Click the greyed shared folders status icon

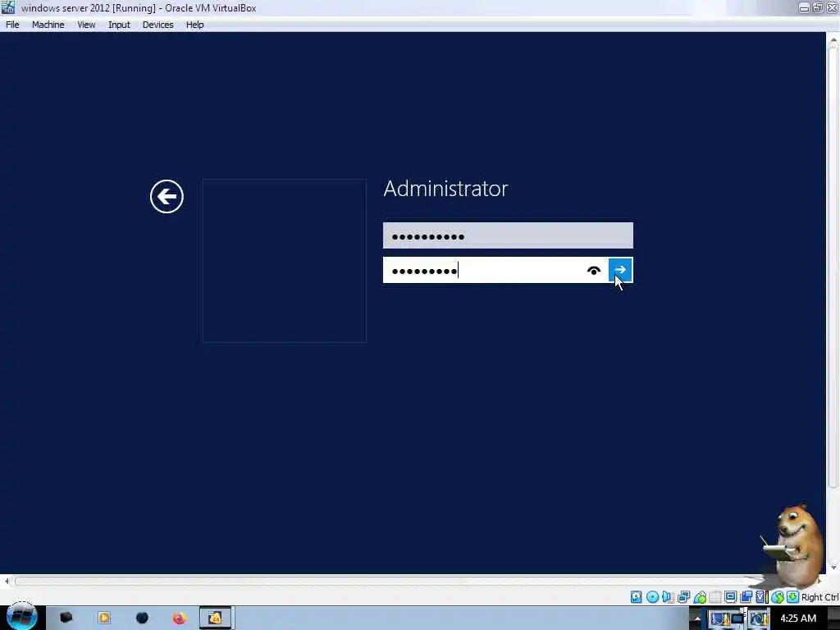click(715, 597)
